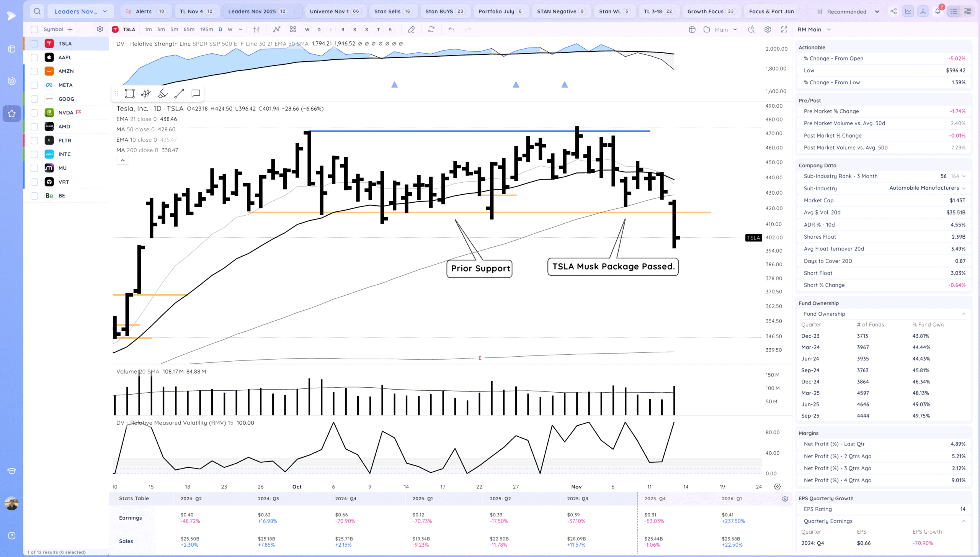Collapse the indicator legend chevron

[x=122, y=161]
